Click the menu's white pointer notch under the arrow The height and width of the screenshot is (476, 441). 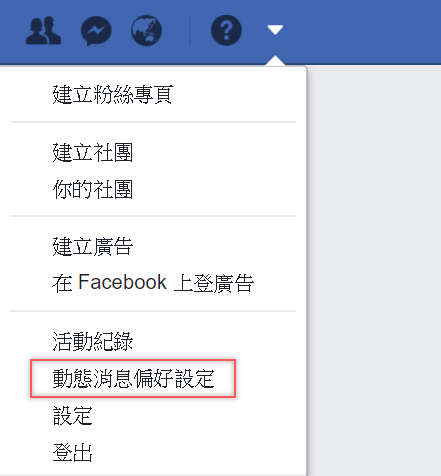click(x=275, y=61)
